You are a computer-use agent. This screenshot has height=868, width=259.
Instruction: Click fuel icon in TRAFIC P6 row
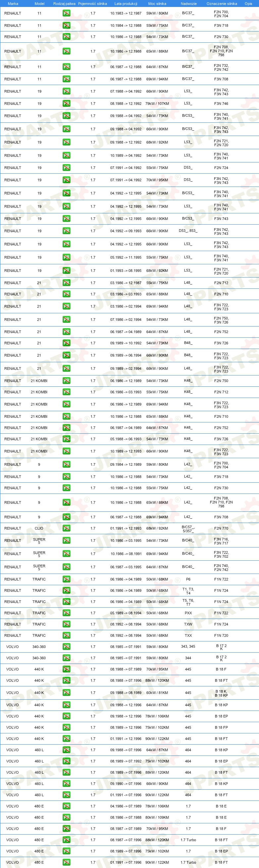(67, 579)
